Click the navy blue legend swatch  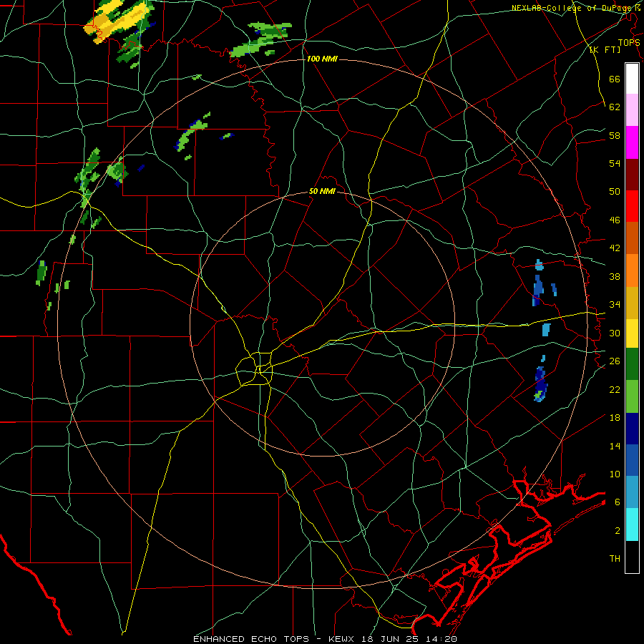[x=632, y=429]
